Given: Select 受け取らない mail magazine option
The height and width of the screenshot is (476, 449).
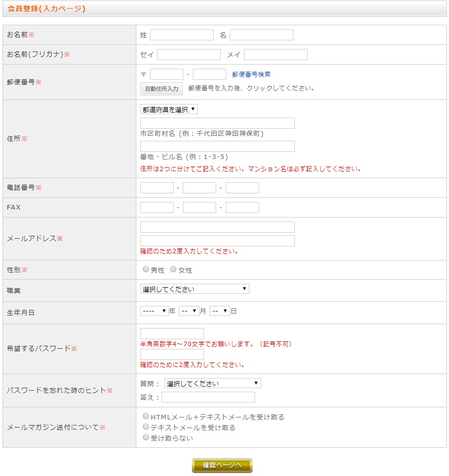Looking at the screenshot, I should (x=146, y=438).
